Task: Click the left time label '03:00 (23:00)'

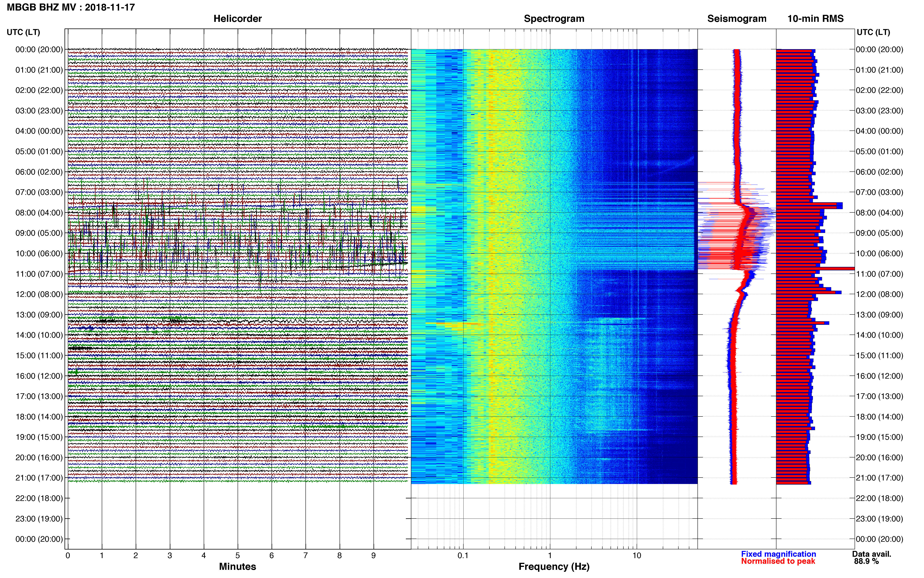Action: pos(39,111)
